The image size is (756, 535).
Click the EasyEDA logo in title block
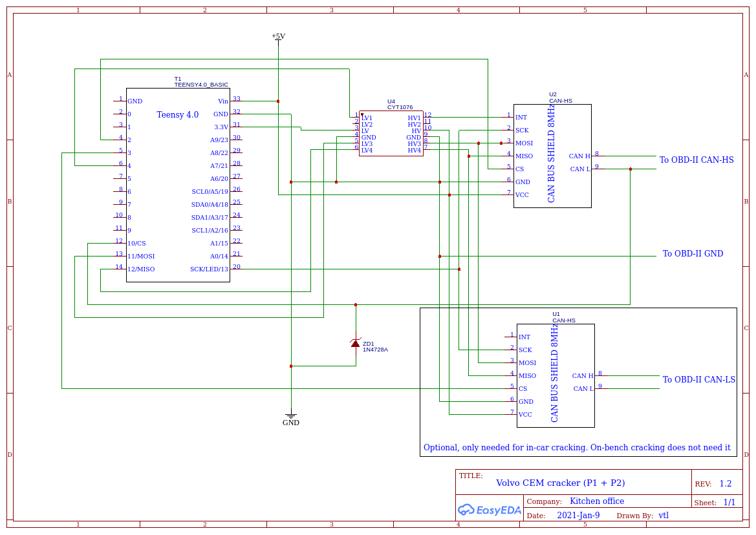point(490,510)
